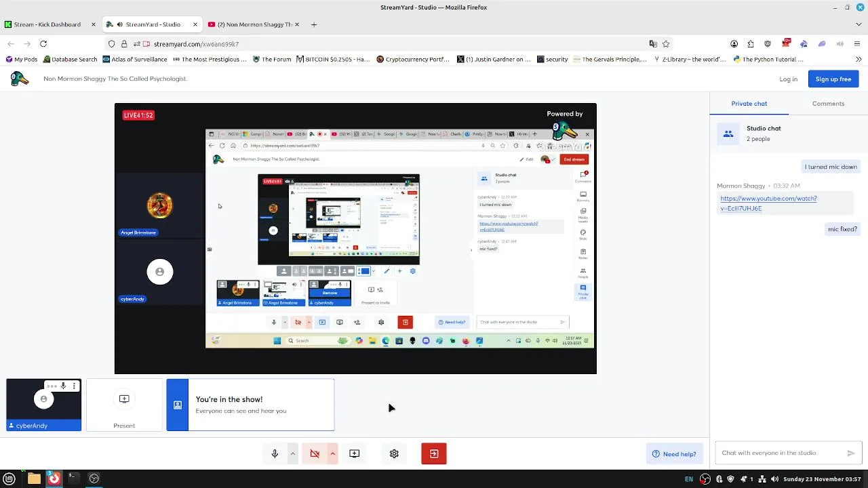Image resolution: width=868 pixels, height=488 pixels.
Task: Expand microphone options arrow beside mic button
Action: pyautogui.click(x=293, y=453)
